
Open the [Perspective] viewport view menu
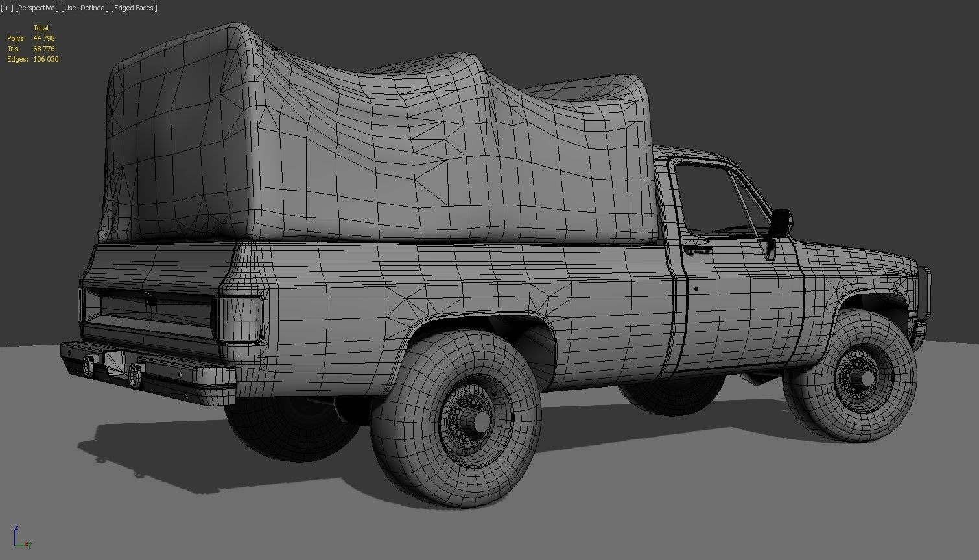pyautogui.click(x=36, y=8)
